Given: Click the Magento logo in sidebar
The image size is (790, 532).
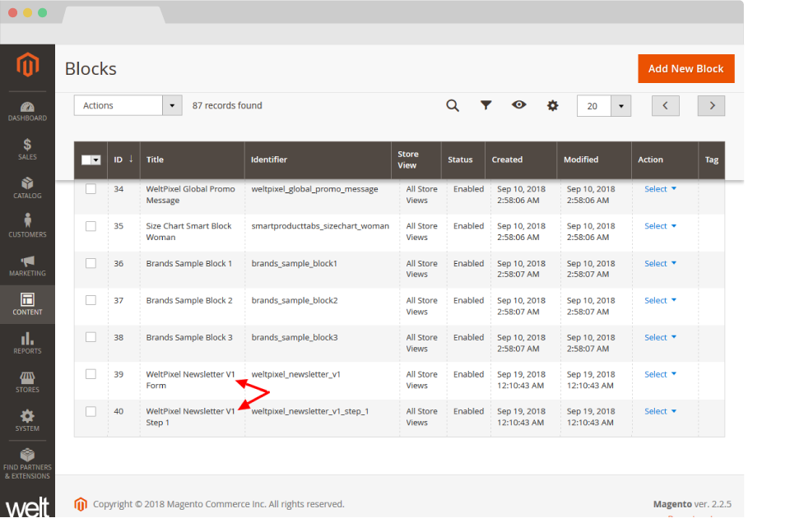Looking at the screenshot, I should point(27,66).
